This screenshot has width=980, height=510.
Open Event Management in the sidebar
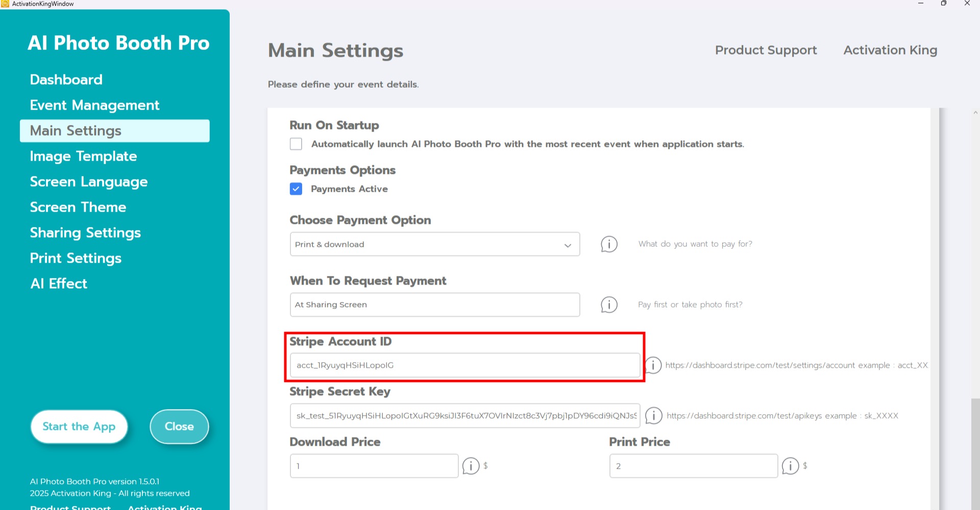click(x=94, y=105)
